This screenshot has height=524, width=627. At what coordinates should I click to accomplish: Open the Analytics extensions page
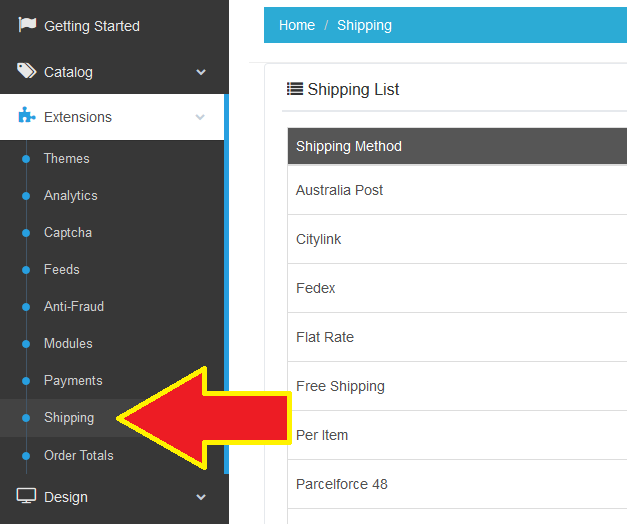click(x=70, y=195)
